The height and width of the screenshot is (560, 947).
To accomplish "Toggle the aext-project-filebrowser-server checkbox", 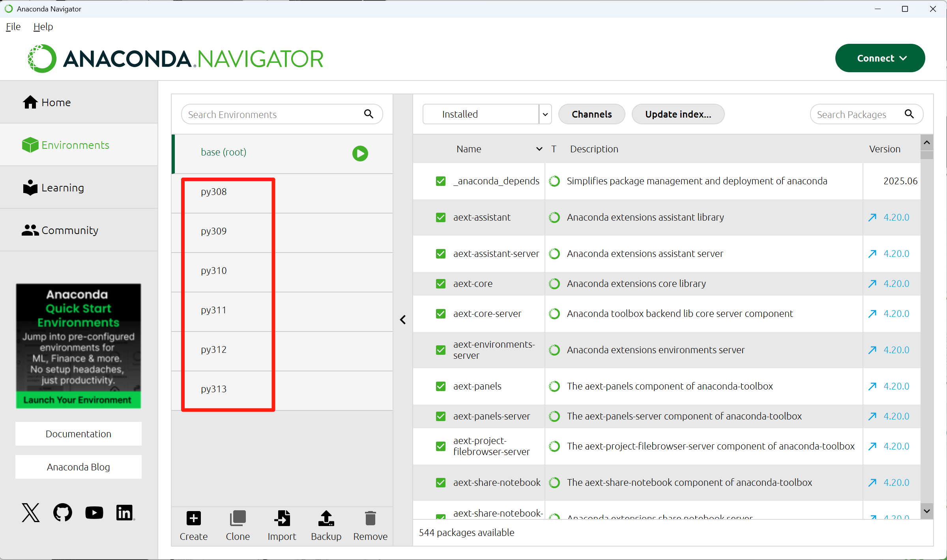I will coord(441,446).
